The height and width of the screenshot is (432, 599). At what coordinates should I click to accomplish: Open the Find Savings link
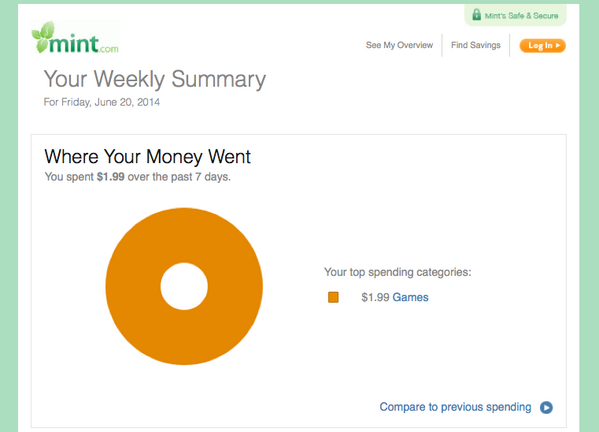click(476, 45)
